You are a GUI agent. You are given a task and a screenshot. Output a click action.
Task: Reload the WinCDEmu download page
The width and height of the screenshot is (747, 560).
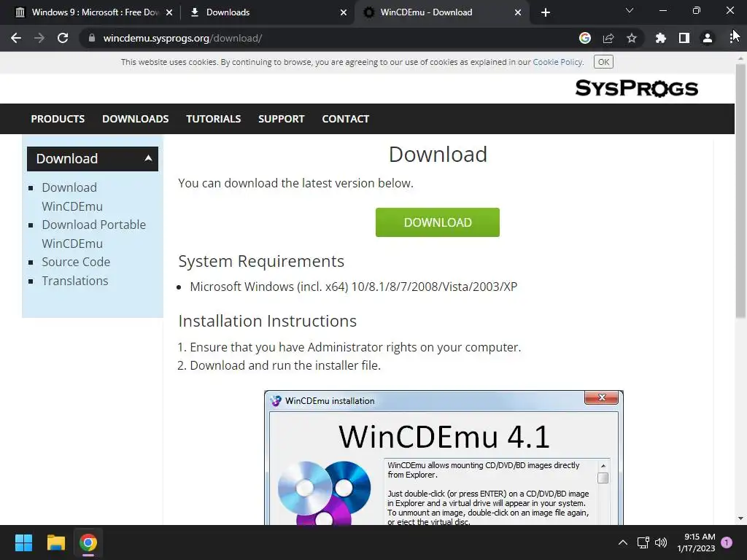(x=63, y=38)
